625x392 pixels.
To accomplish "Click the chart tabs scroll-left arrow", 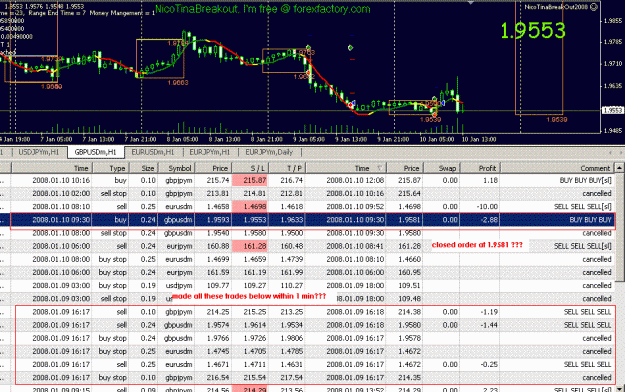I will (610, 152).
